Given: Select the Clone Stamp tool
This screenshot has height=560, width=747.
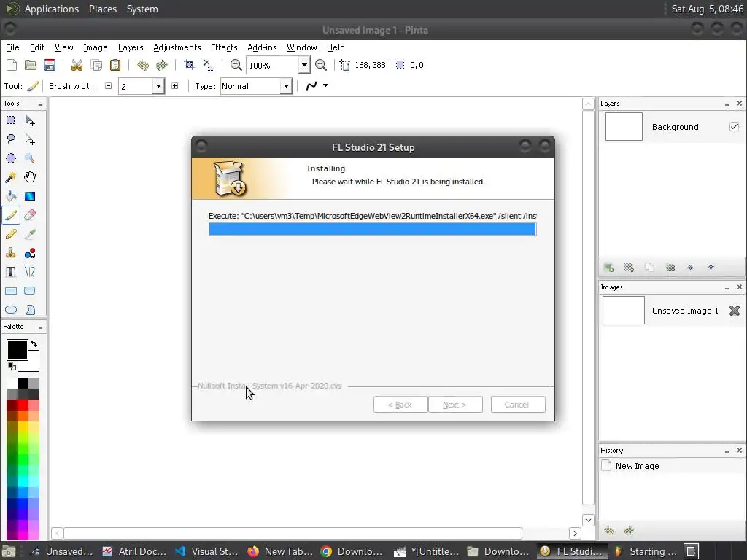Looking at the screenshot, I should [x=10, y=253].
